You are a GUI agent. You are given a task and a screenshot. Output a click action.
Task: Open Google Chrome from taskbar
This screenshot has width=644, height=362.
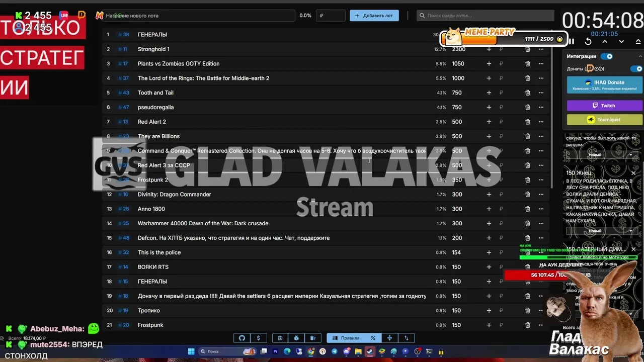(311, 351)
